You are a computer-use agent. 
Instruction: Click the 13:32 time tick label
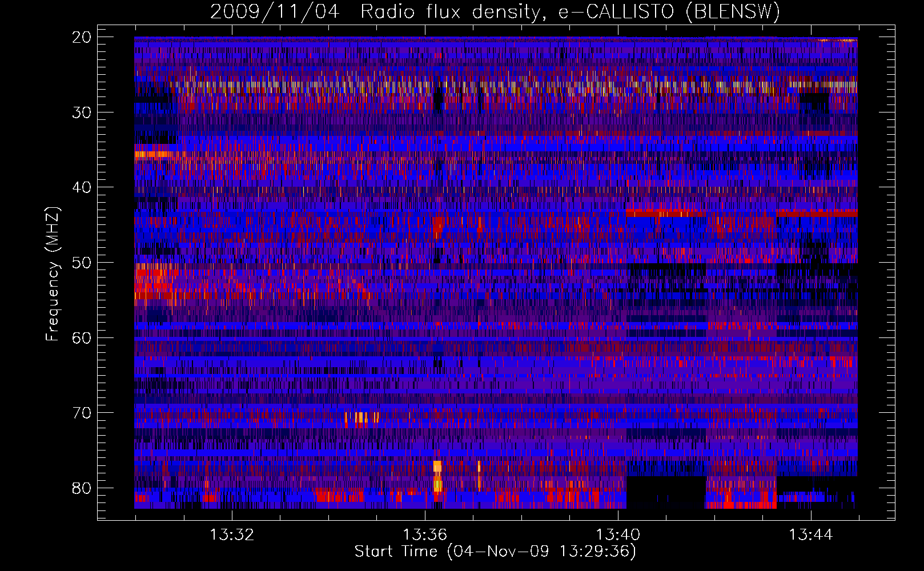click(232, 535)
